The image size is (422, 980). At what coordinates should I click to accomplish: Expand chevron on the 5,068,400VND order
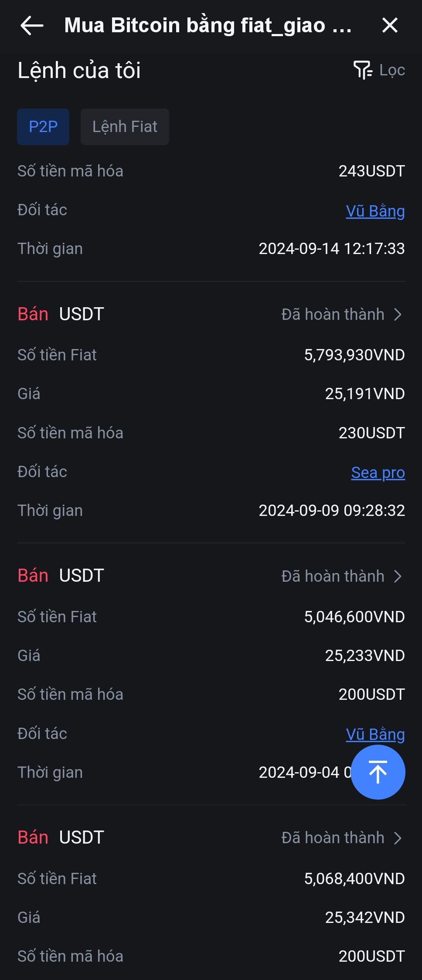[398, 838]
